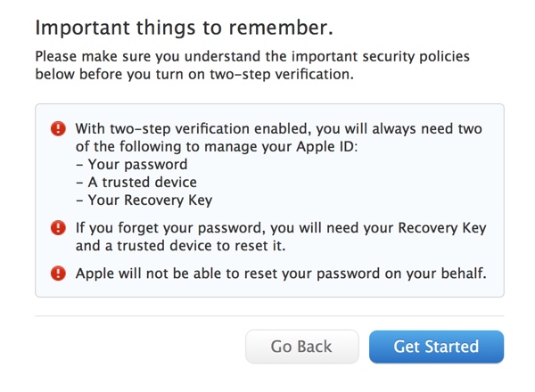
Task: Click 'below before you turn on two-step verification.' line
Action: 194,75
